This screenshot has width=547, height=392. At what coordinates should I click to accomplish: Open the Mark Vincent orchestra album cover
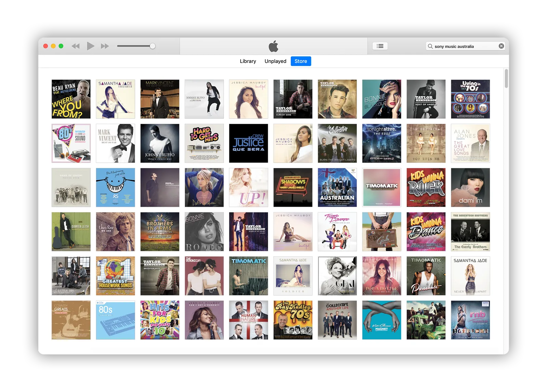[x=160, y=99]
